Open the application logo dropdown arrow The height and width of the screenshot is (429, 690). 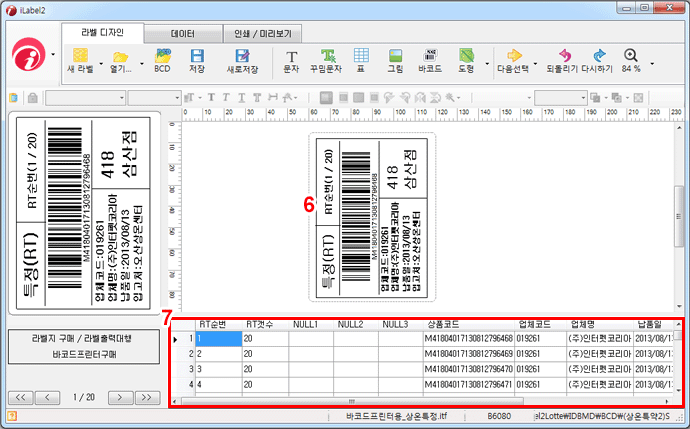(x=53, y=55)
